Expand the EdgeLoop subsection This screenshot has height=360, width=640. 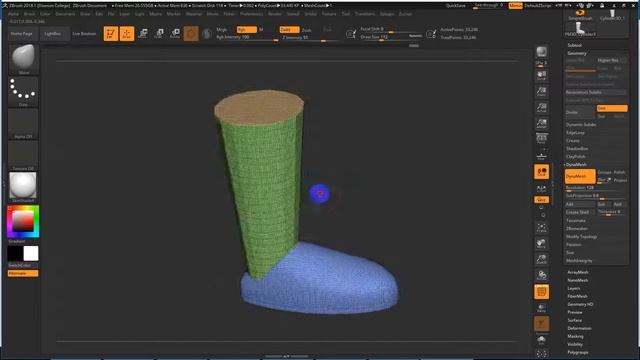pos(576,133)
